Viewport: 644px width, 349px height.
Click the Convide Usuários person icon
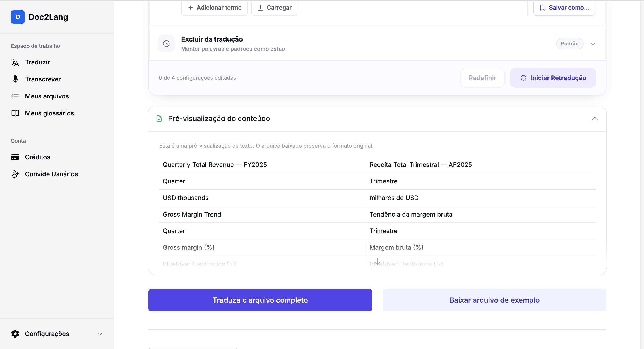tap(15, 174)
